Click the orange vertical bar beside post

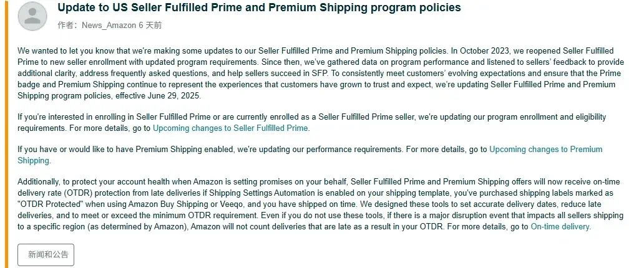(6, 134)
